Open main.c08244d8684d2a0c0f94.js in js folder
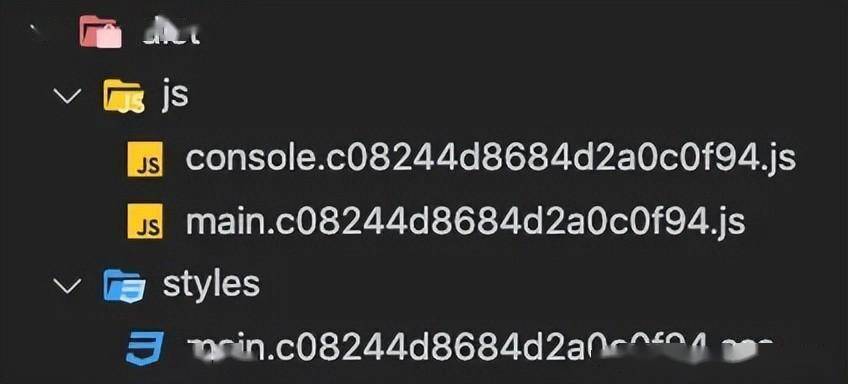 point(466,221)
